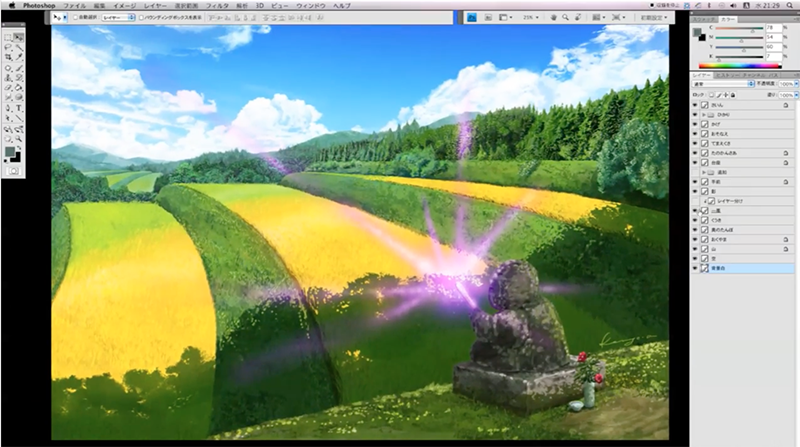800x447 pixels.
Task: Select the History Brush tool
Action: 19,78
